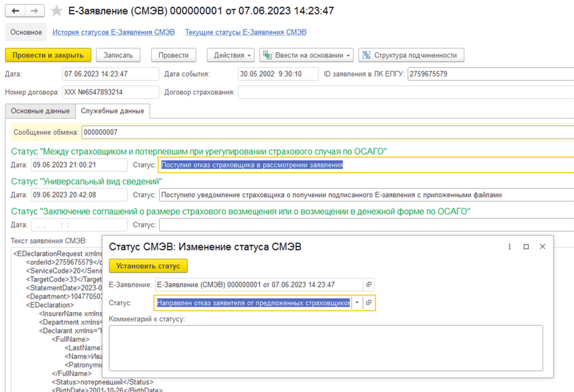Image resolution: width=574 pixels, height=392 pixels.
Task: Open the Структура подчиненности view
Action: point(411,55)
